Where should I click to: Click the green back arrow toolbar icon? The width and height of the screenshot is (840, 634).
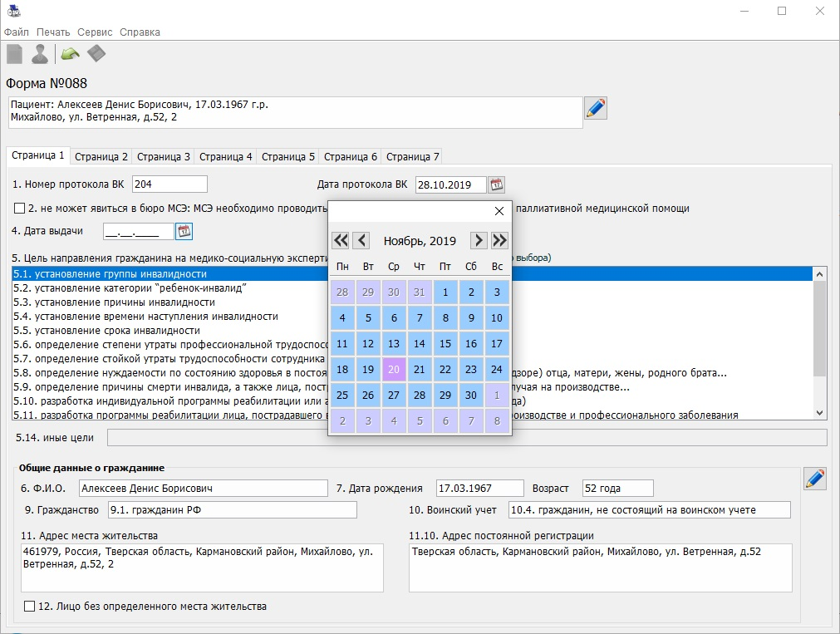click(70, 54)
